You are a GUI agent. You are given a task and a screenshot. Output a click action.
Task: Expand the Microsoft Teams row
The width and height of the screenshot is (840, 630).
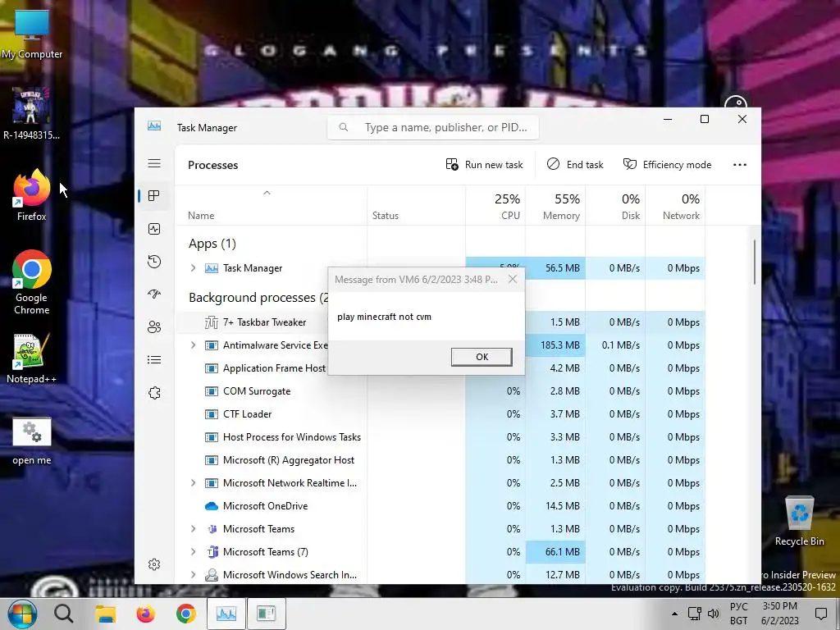point(193,529)
